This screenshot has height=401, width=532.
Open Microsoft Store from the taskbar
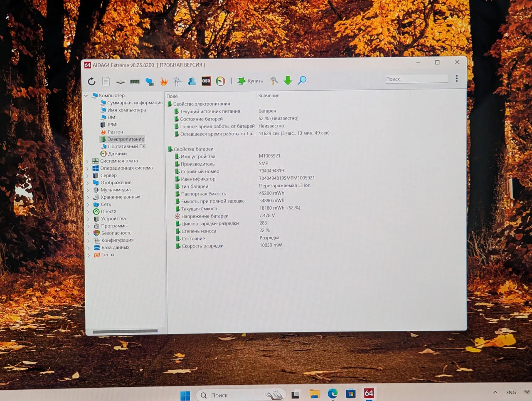(x=351, y=394)
